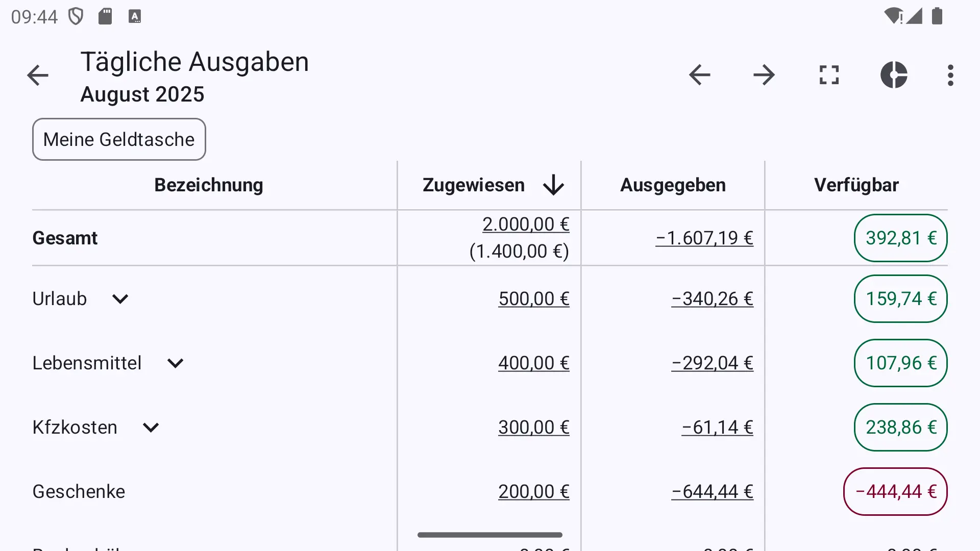The image size is (980, 551).
Task: Open the pie chart distribution view
Action: pos(894,75)
